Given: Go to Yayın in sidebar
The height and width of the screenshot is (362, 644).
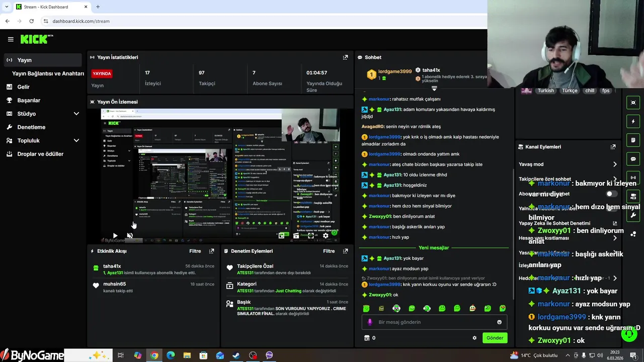Looking at the screenshot, I should (x=42, y=60).
